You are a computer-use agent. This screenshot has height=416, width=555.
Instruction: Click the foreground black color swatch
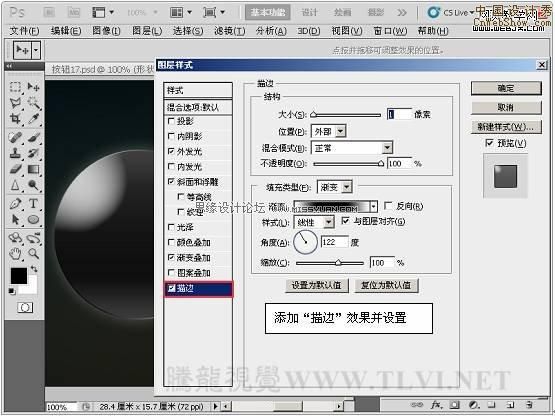19,276
